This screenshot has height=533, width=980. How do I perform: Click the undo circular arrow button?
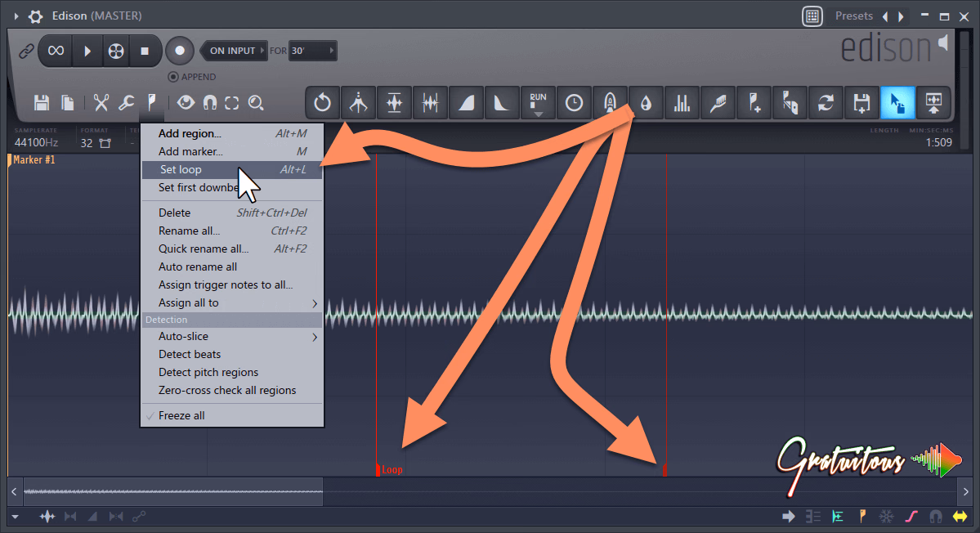point(323,102)
